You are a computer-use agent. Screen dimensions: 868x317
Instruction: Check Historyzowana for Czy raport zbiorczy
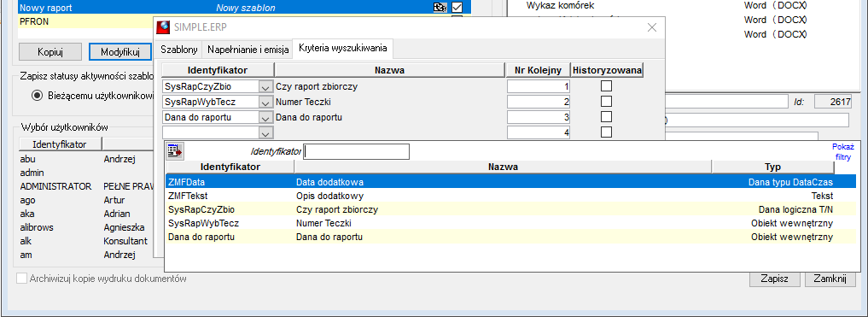(607, 86)
